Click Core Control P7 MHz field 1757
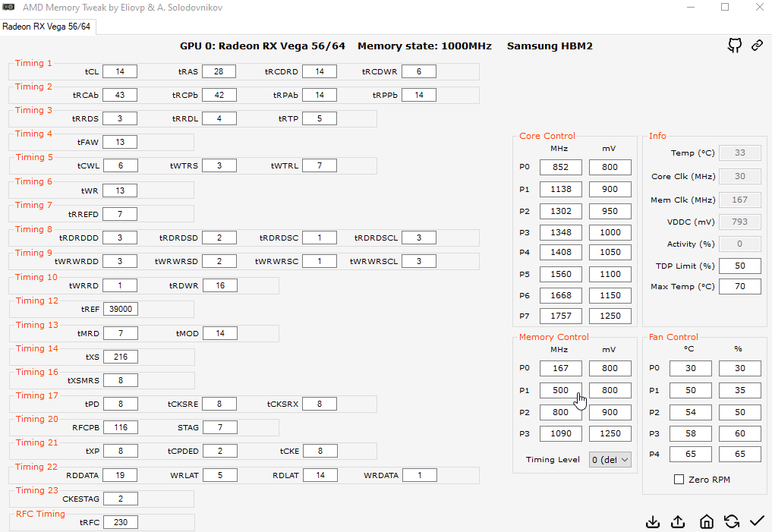The image size is (772, 532). tap(561, 316)
